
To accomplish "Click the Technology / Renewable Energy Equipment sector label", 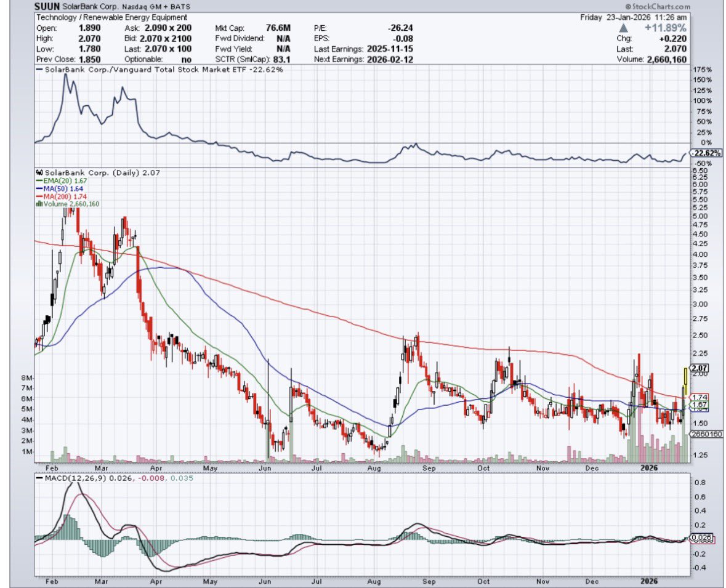I will pos(111,18).
